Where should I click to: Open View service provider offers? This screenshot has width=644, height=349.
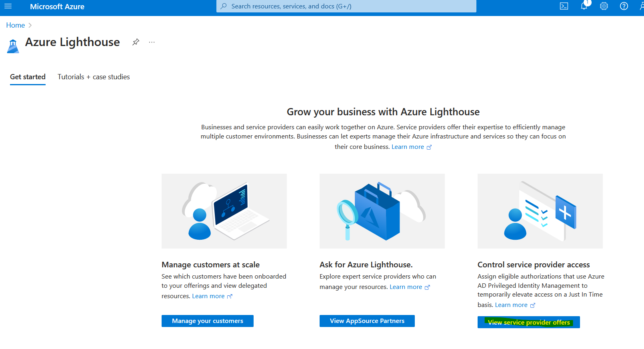coord(528,322)
